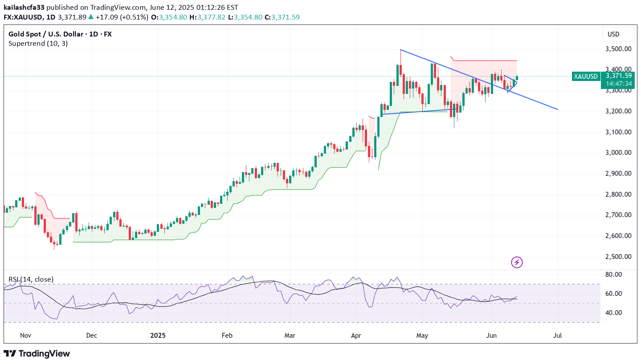
Task: Click the 2025 label on time axis
Action: [x=158, y=335]
